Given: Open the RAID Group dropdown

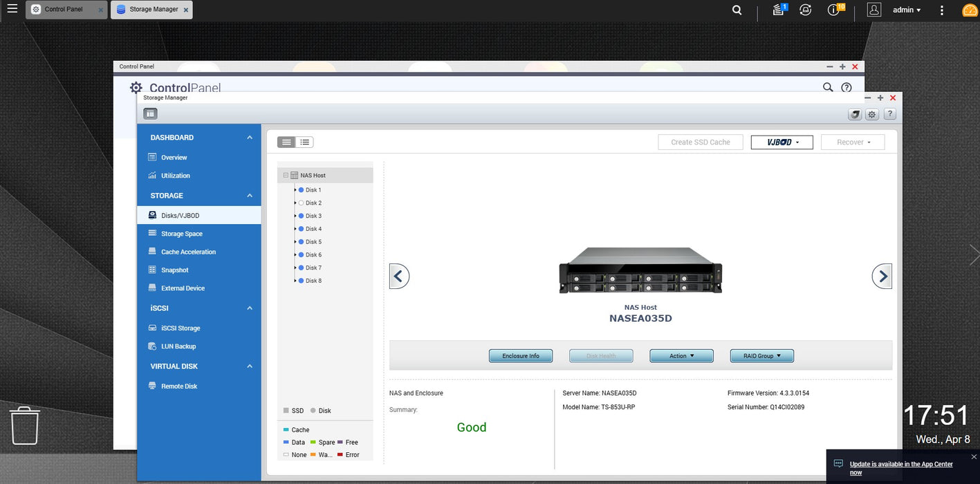Looking at the screenshot, I should pyautogui.click(x=762, y=355).
